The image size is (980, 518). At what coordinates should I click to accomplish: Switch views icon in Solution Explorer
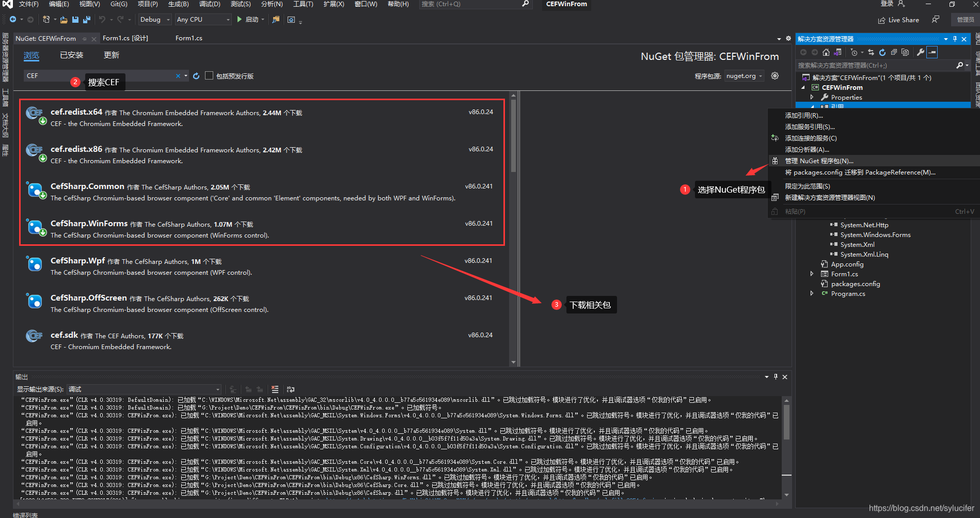pos(838,52)
